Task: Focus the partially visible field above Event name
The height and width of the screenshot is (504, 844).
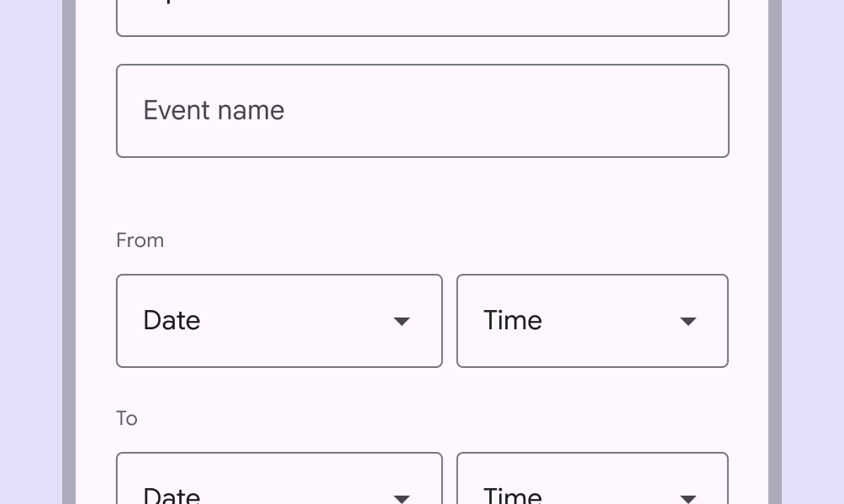Action: (x=422, y=17)
